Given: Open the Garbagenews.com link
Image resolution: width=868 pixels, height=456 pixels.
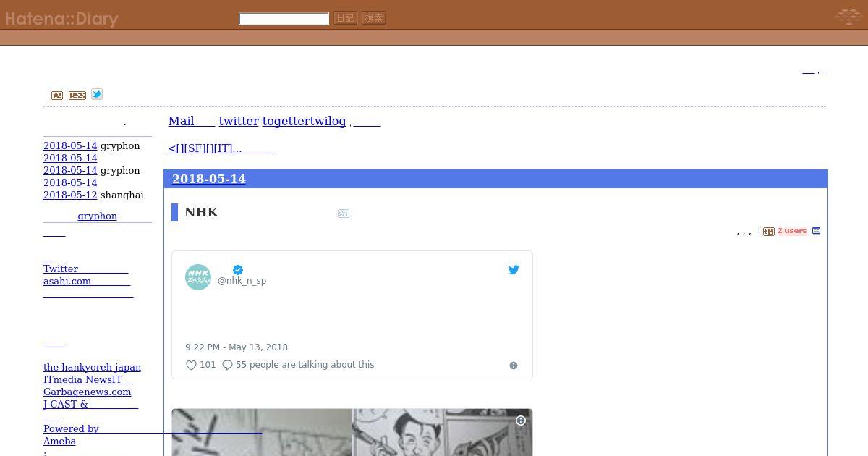Looking at the screenshot, I should click(88, 392).
